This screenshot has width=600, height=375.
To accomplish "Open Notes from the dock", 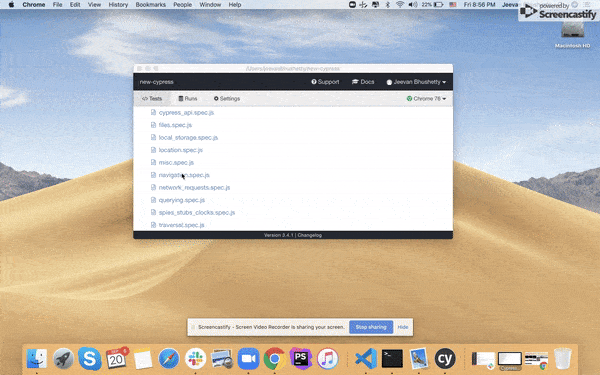I will coord(143,359).
